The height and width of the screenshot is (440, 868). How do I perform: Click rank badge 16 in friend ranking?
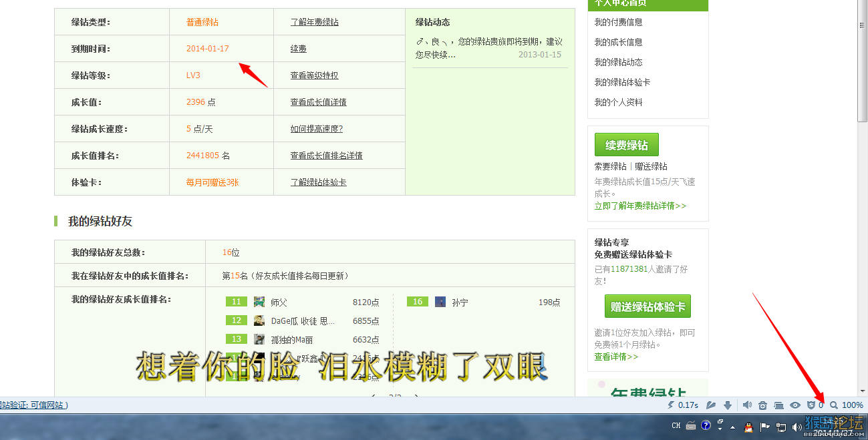coord(418,302)
